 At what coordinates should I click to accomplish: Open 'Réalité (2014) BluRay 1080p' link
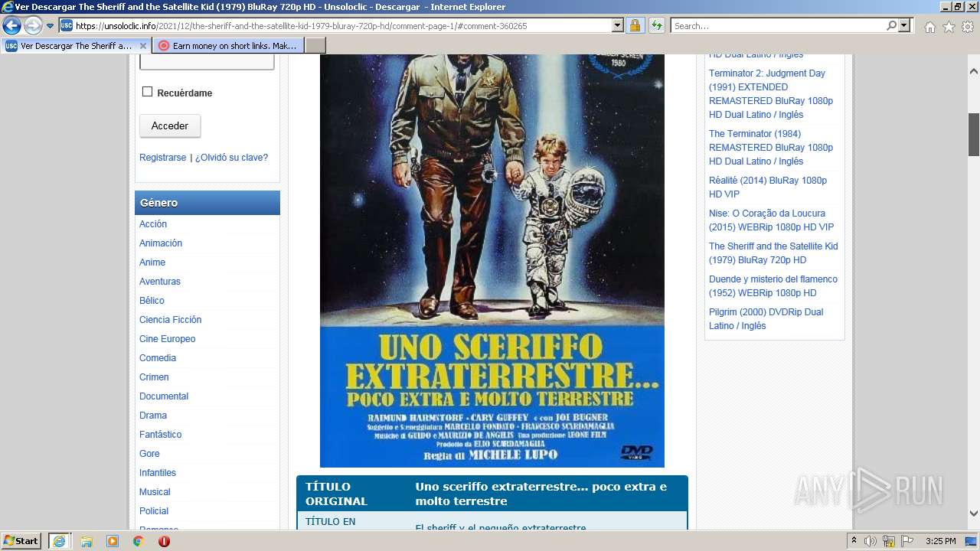[768, 187]
